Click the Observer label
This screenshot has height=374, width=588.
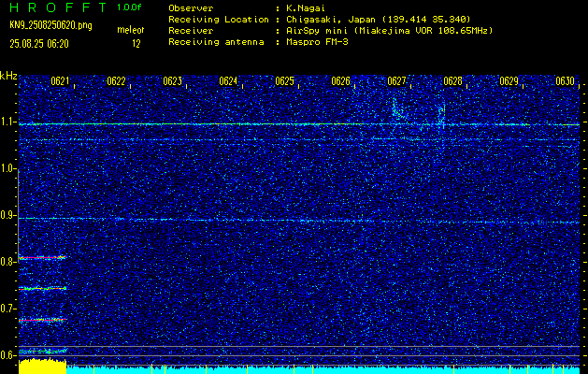pyautogui.click(x=191, y=7)
